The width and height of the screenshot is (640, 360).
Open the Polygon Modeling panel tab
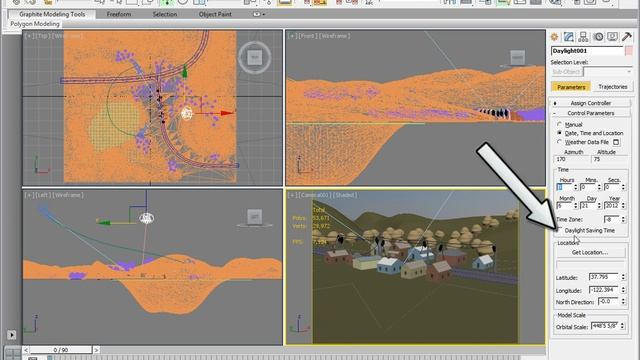[x=35, y=24]
